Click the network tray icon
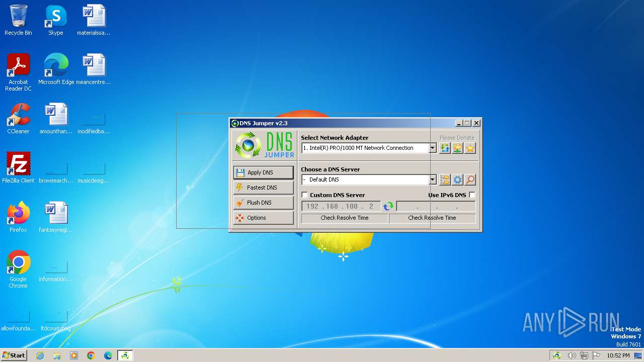This screenshot has height=362, width=644. 584,355
